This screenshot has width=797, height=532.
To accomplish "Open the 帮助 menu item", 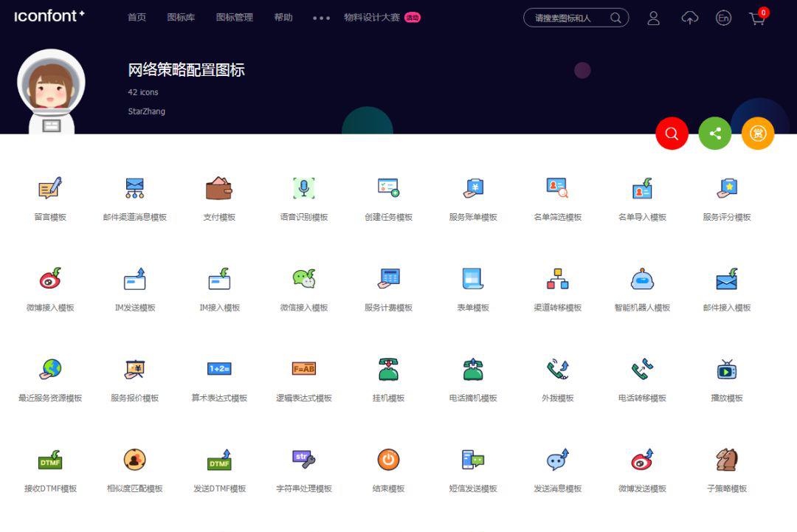I will (283, 17).
